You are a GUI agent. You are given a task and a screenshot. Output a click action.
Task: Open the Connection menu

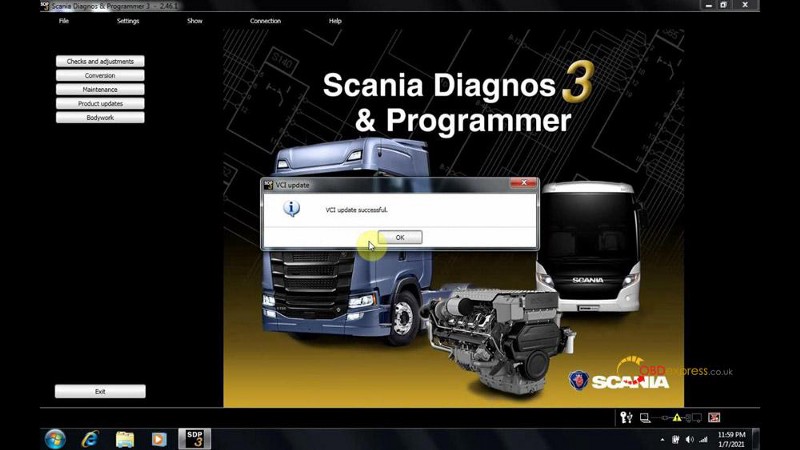tap(265, 21)
